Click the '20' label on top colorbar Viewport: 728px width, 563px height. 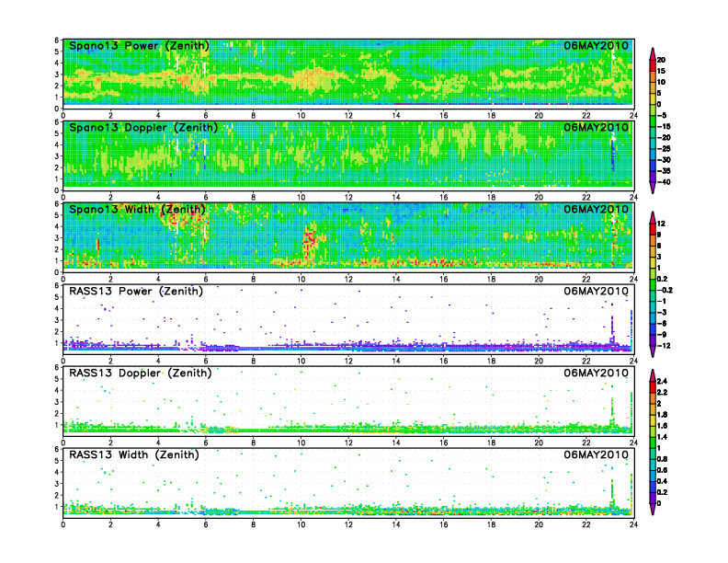click(x=661, y=60)
